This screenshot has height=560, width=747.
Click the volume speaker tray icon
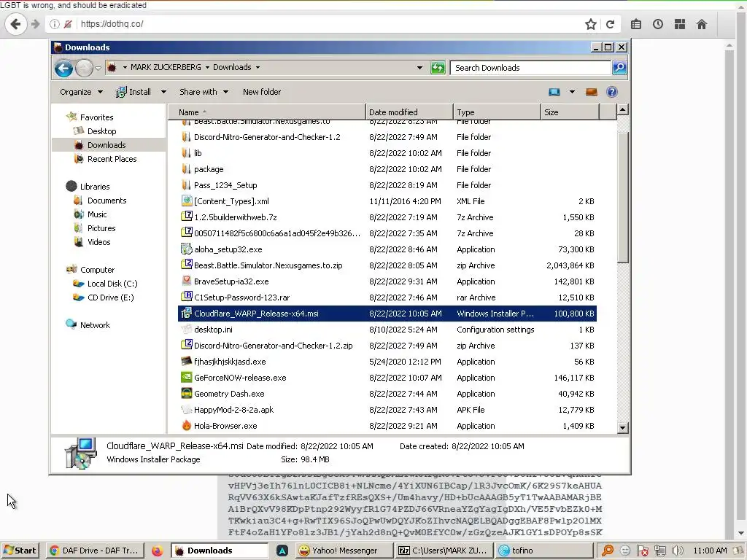677,551
